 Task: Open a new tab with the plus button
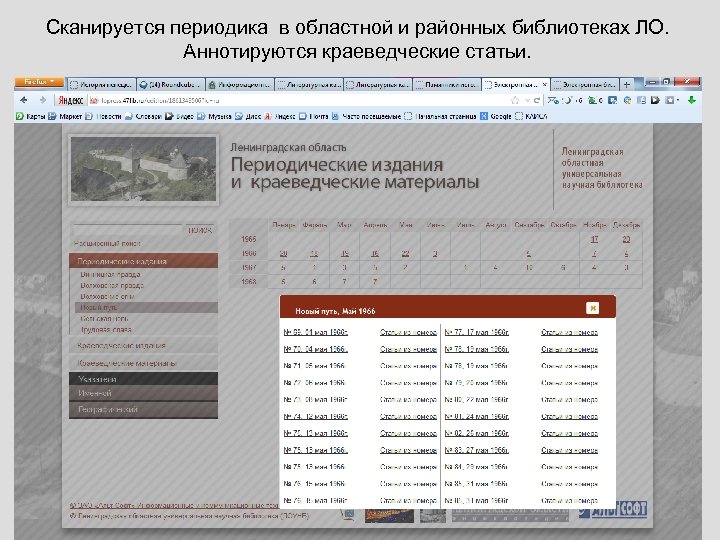pos(626,84)
